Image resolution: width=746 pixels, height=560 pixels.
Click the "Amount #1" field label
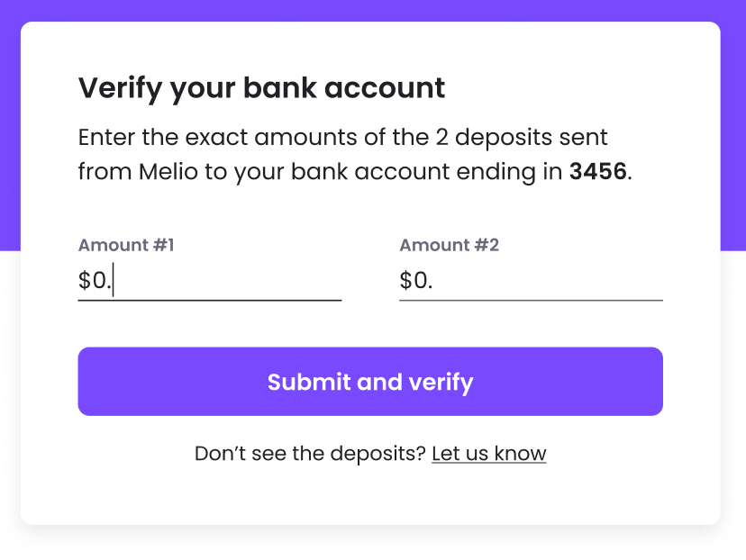click(126, 245)
